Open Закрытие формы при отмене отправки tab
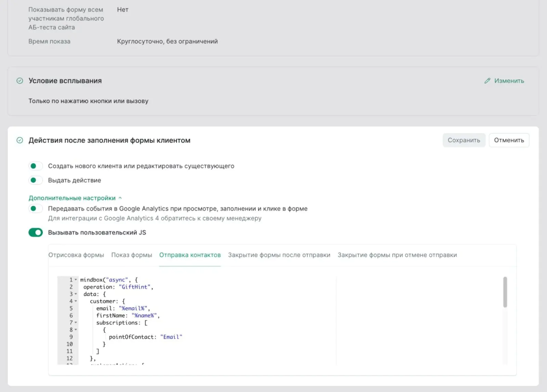Screen dimensions: 547x392 point(397,255)
